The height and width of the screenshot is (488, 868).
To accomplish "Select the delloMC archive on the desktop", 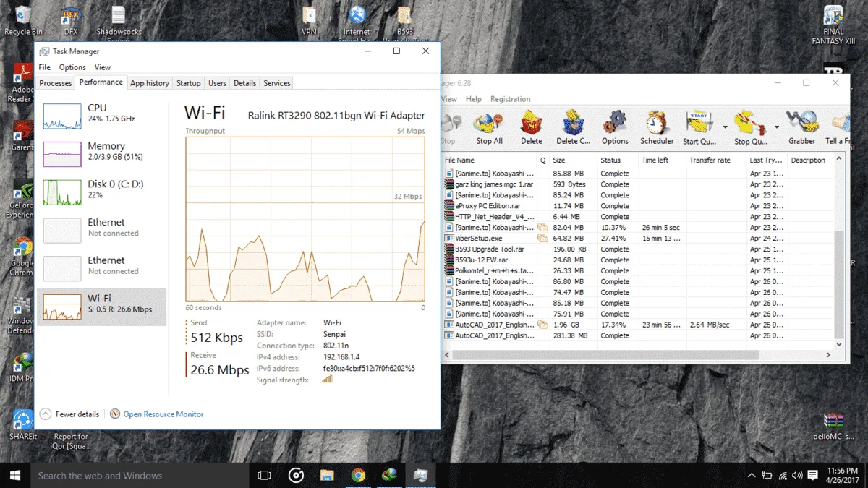I will point(833,427).
